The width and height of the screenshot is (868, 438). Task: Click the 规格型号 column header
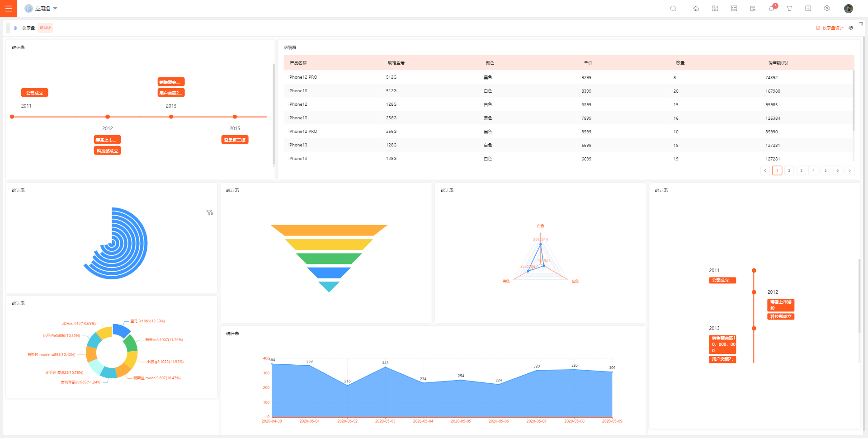[396, 63]
